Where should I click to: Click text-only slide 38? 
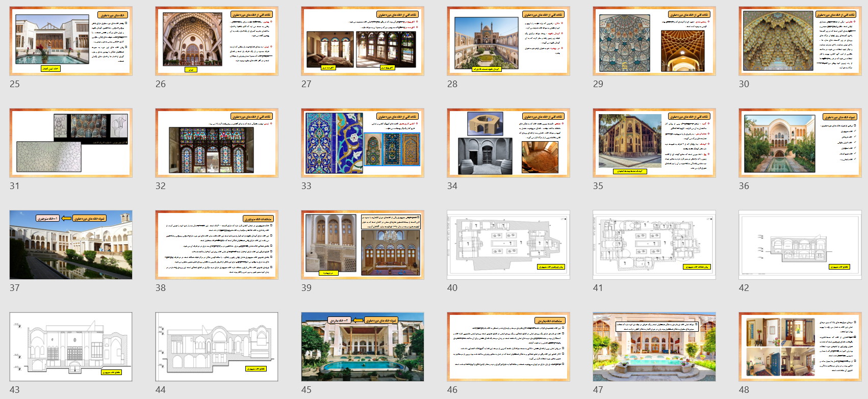217,245
